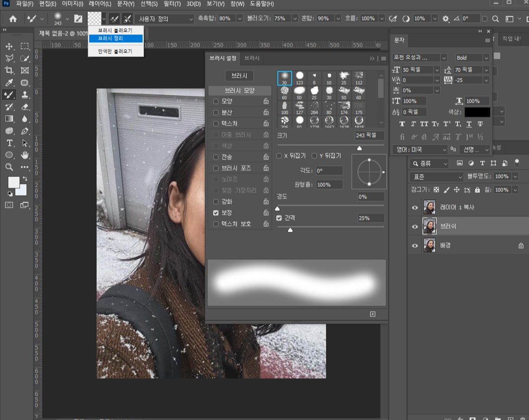Open the 영어: 미국 language dropdown
This screenshot has height=420, width=529.
tap(420, 149)
